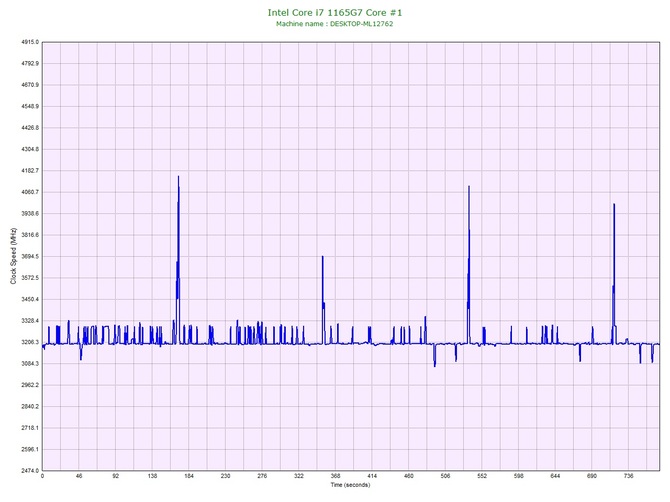Click the 4792.9 y-axis value

pos(30,64)
